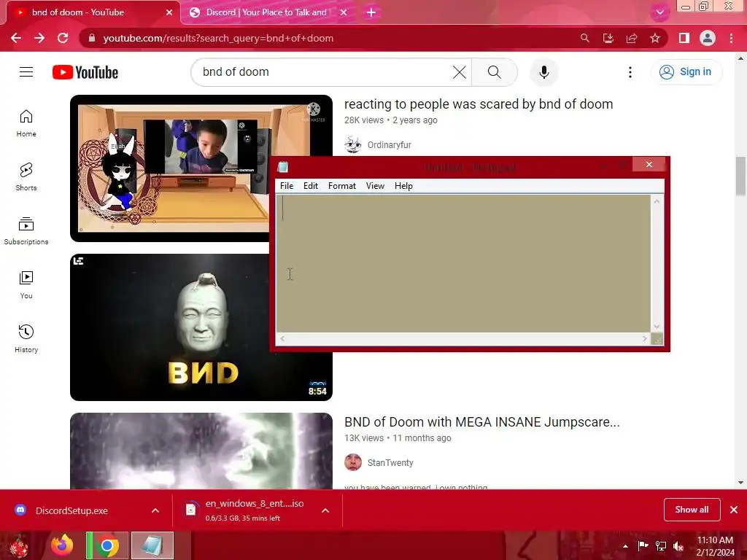The width and height of the screenshot is (747, 560).
Task: Open Subscriptions in the YouTube sidebar
Action: point(26,231)
